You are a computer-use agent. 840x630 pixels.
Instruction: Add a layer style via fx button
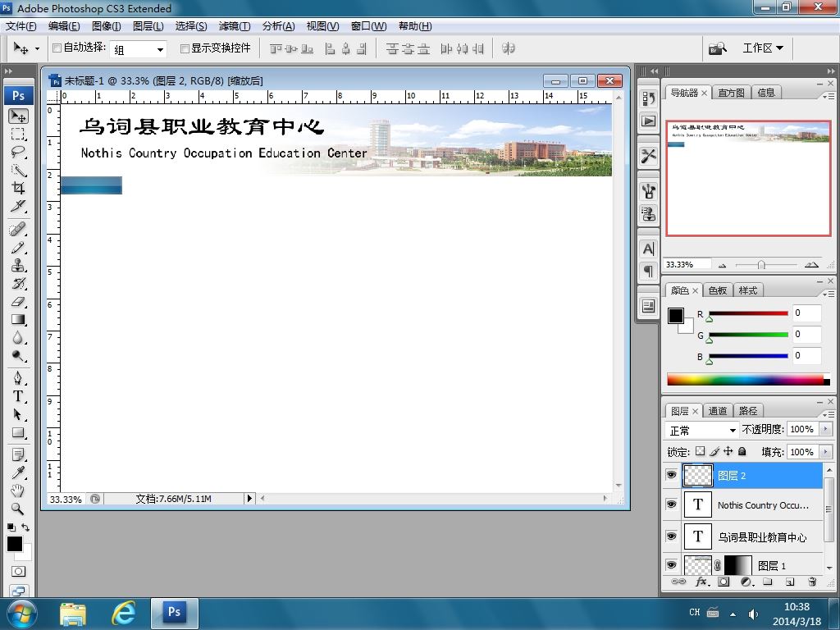[702, 582]
